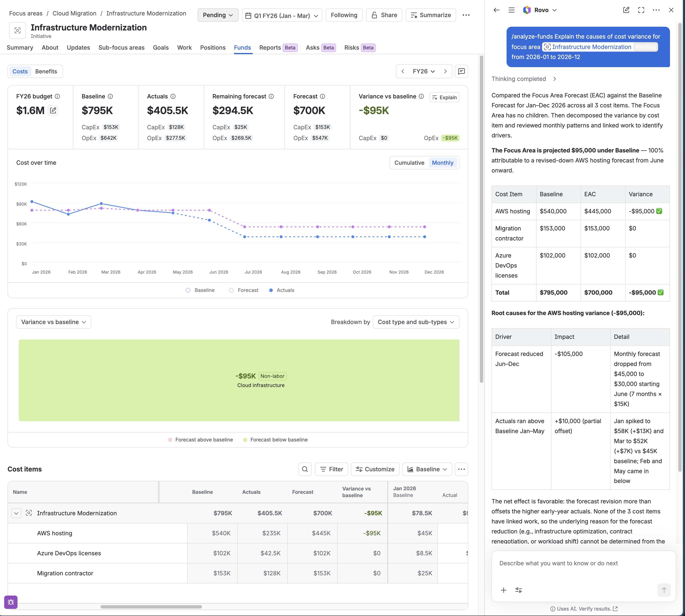Toggle Forecast below baseline legend item
The width and height of the screenshot is (685, 616).
(x=275, y=440)
